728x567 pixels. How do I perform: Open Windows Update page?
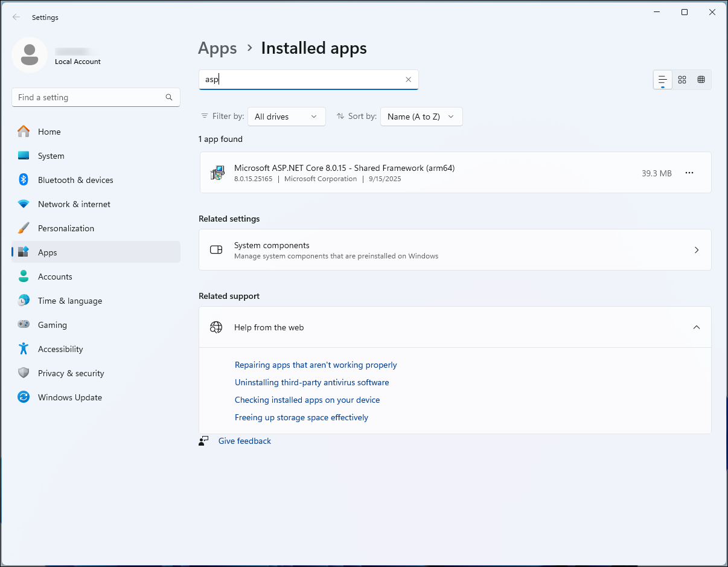69,397
